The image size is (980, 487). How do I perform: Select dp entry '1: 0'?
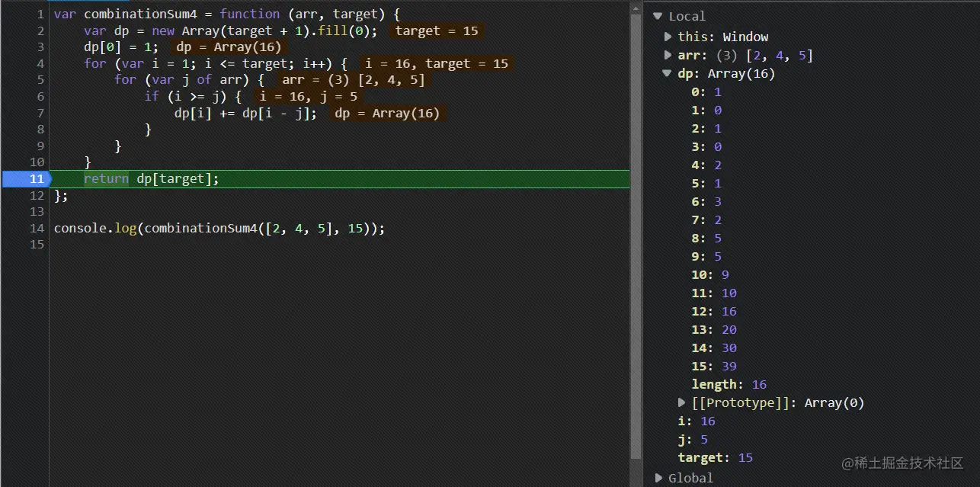coord(706,110)
